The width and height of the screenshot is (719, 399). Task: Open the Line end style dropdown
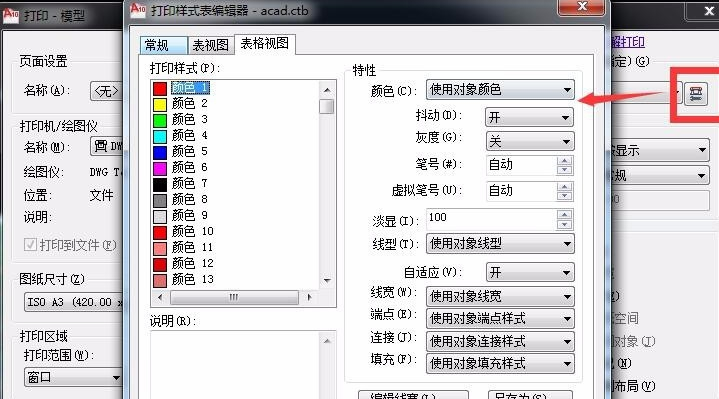point(500,318)
